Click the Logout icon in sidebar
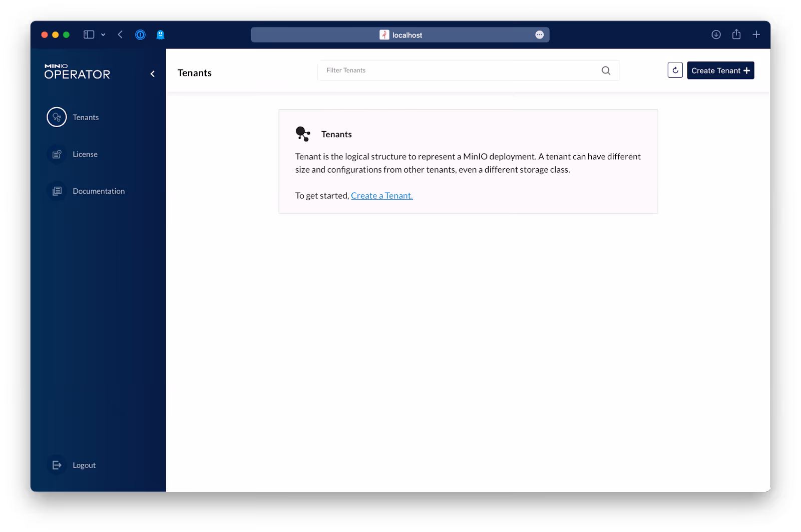 click(x=57, y=465)
